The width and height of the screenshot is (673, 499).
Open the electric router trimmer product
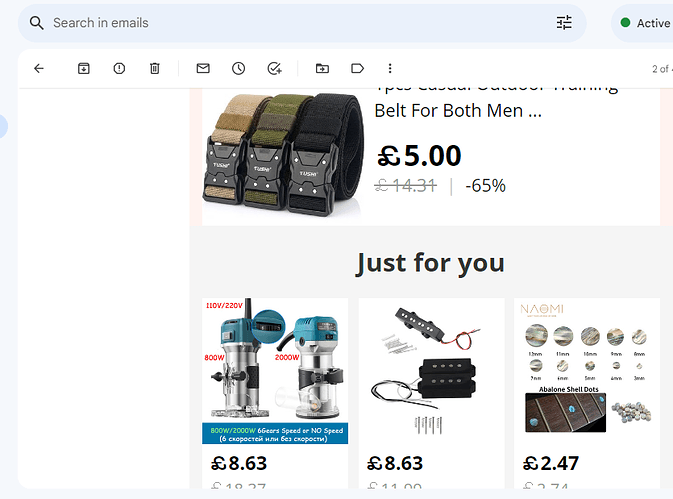pos(275,371)
